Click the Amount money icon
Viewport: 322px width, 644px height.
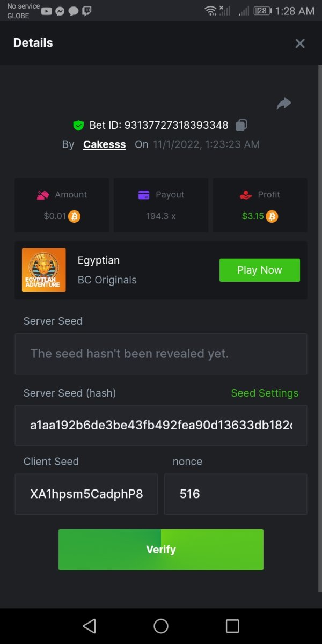coord(43,195)
